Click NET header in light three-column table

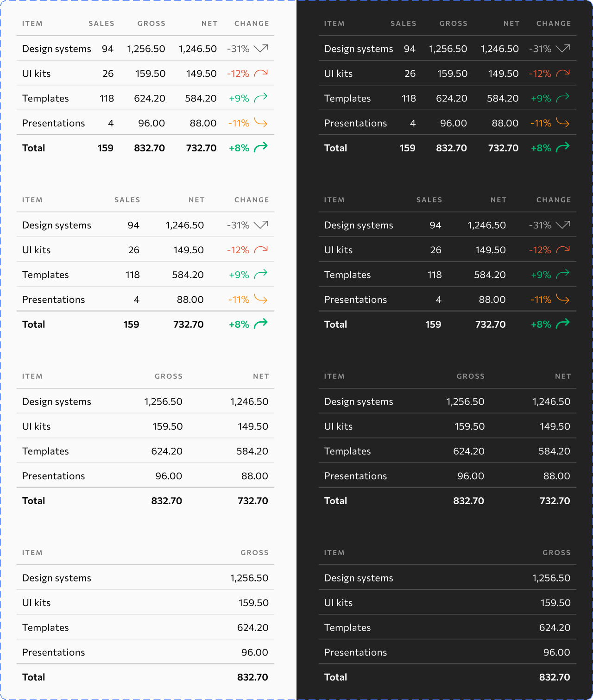[261, 376]
